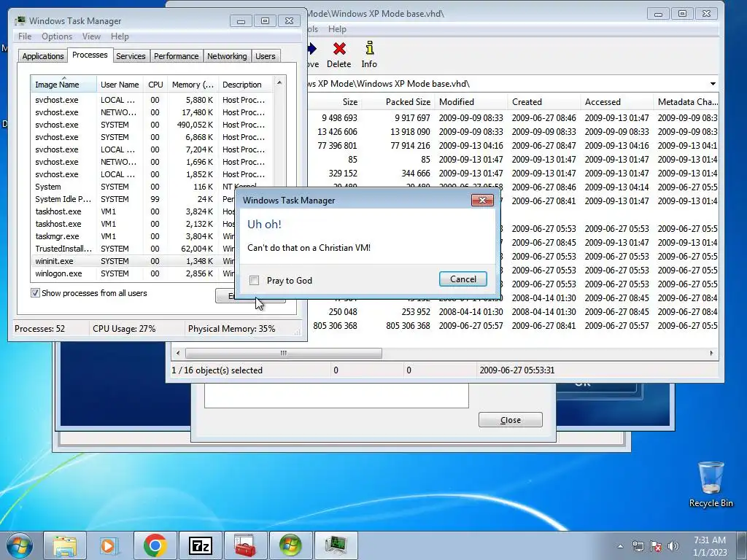Click the Delete icon in 7-Zip toolbar
This screenshot has height=560, width=747.
point(339,55)
